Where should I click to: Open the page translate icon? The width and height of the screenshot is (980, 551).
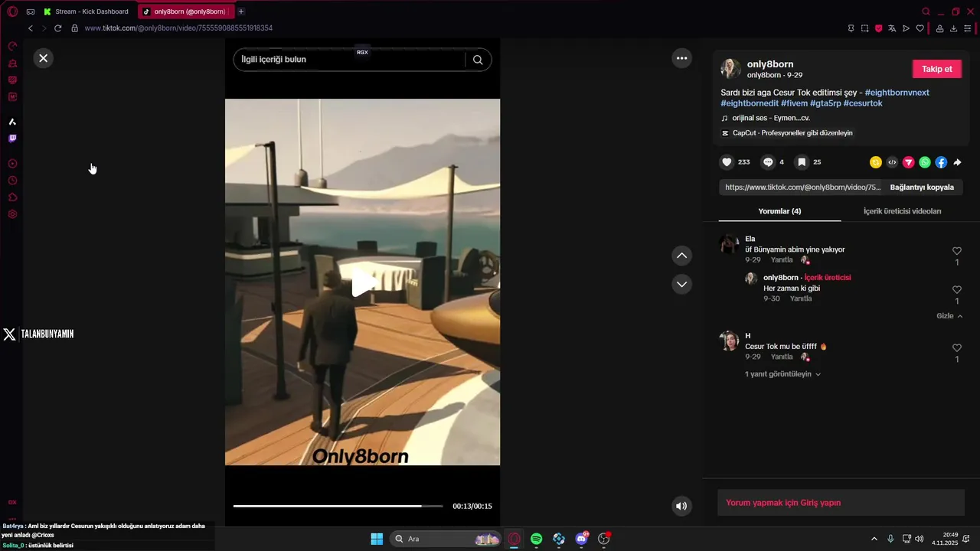(892, 28)
